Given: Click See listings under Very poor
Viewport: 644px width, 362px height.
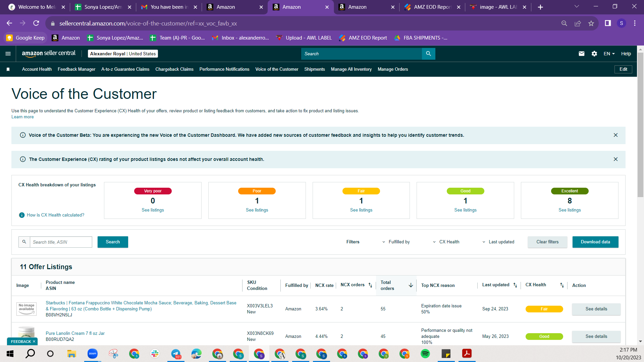Looking at the screenshot, I should (153, 210).
